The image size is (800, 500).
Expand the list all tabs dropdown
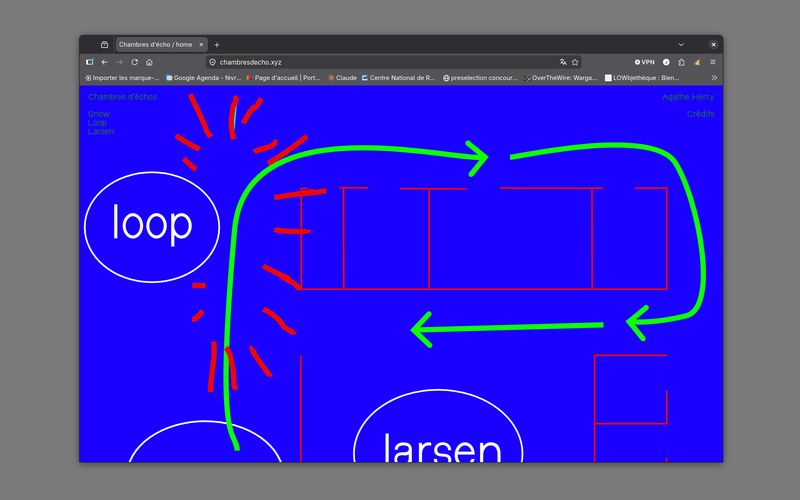(x=681, y=44)
